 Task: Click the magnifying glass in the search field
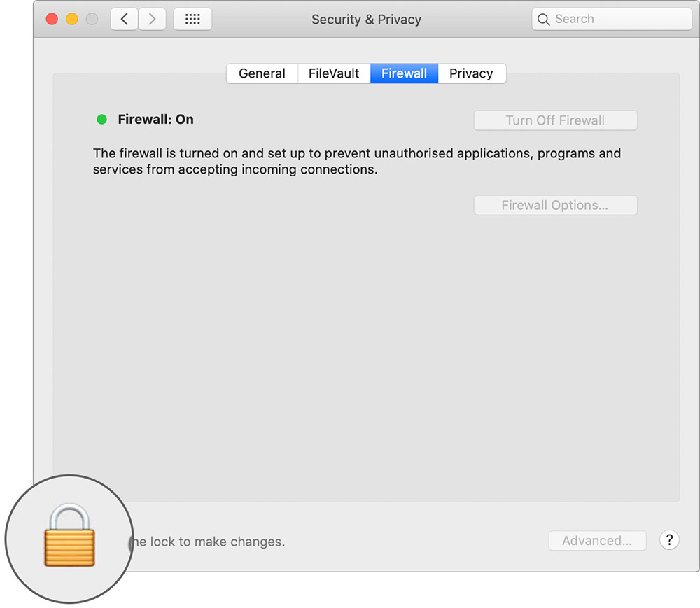tap(544, 19)
